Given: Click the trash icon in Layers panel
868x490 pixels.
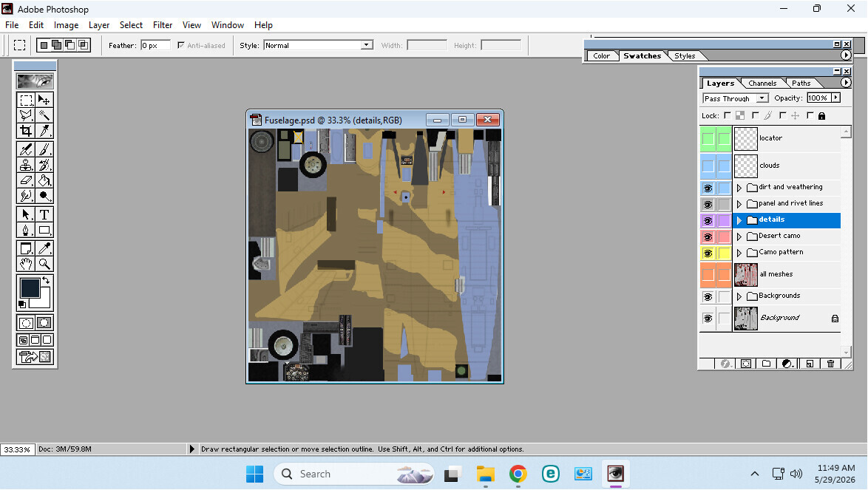Looking at the screenshot, I should point(830,364).
